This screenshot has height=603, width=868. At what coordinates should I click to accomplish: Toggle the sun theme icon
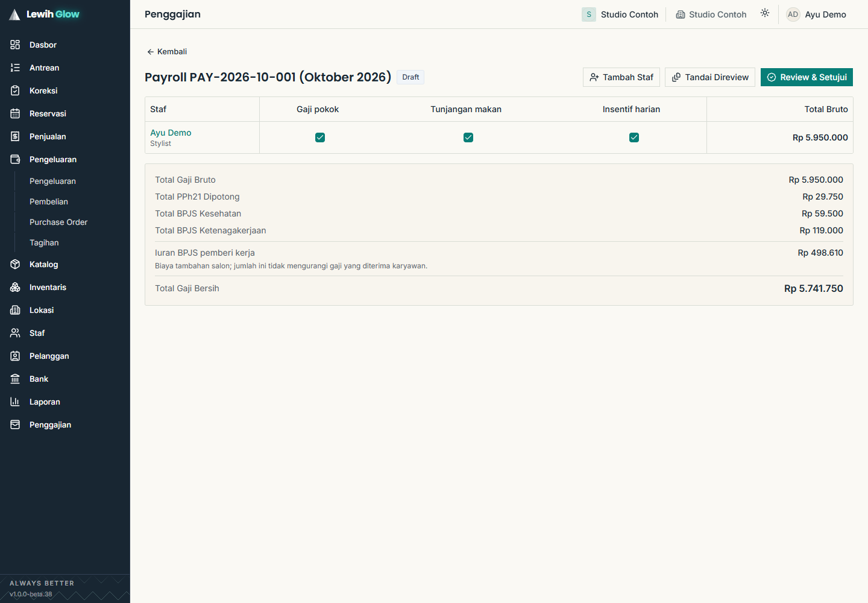click(765, 13)
